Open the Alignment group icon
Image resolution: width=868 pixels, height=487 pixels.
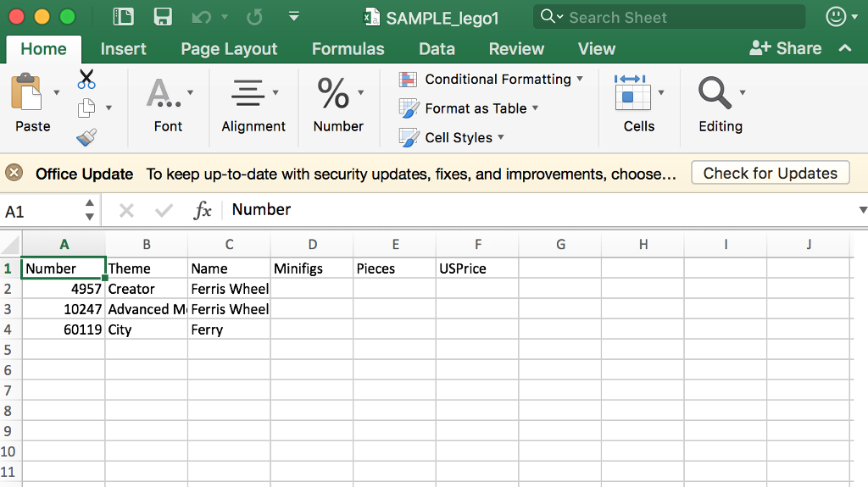click(x=248, y=92)
